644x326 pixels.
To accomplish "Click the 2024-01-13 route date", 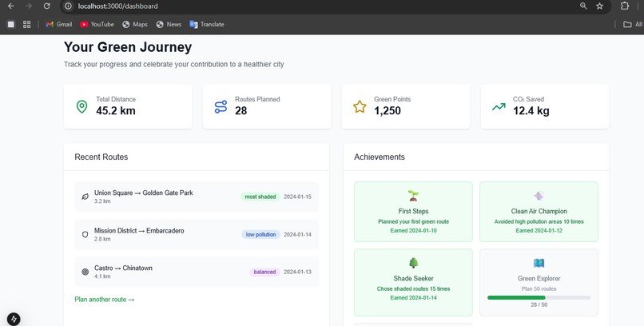I will coord(297,272).
